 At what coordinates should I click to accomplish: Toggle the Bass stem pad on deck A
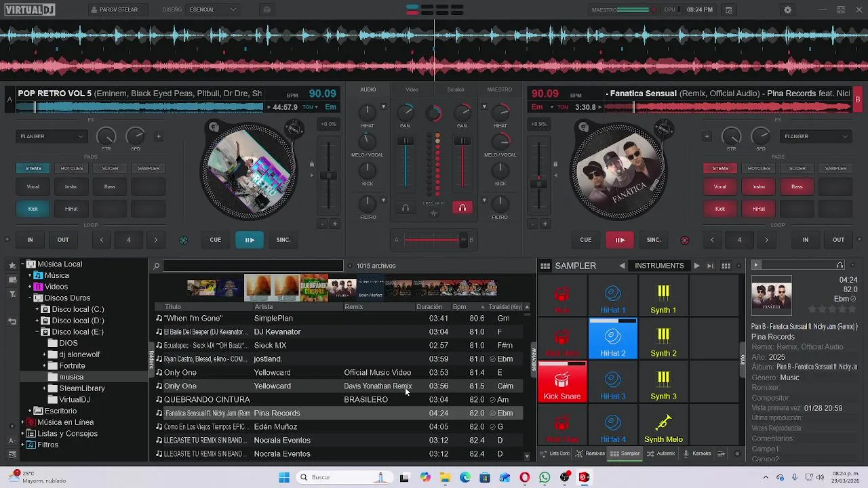(x=110, y=186)
